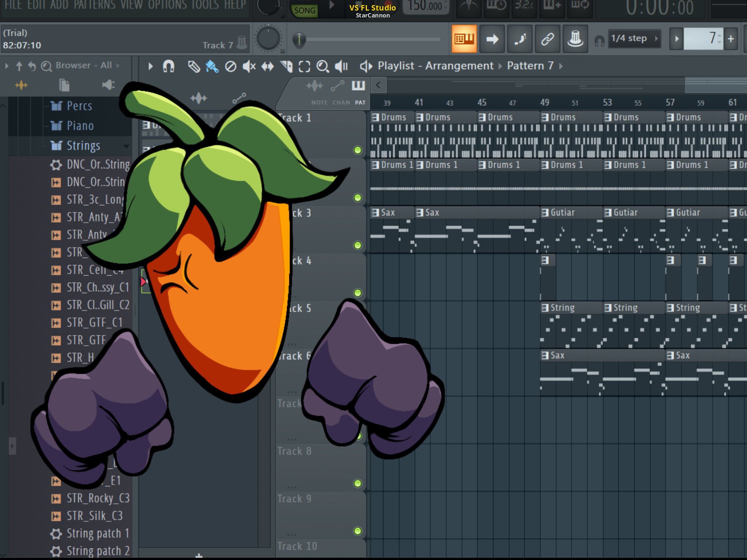The image size is (747, 560).
Task: Click the browser up arrow icon
Action: (x=19, y=66)
